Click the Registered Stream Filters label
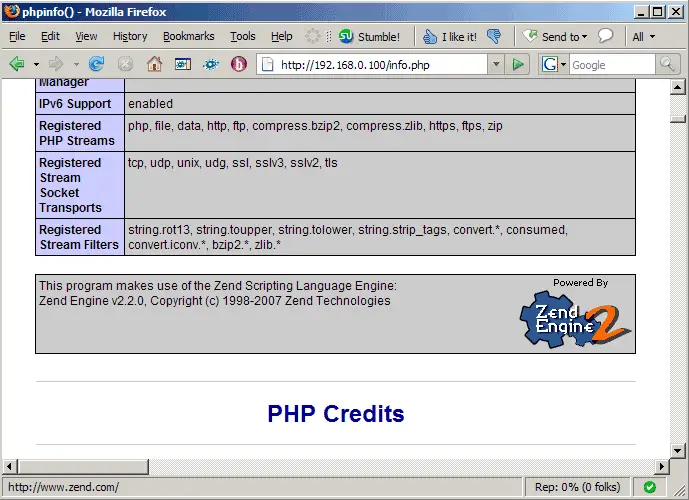Screen dimensions: 689x500 pos(79,237)
